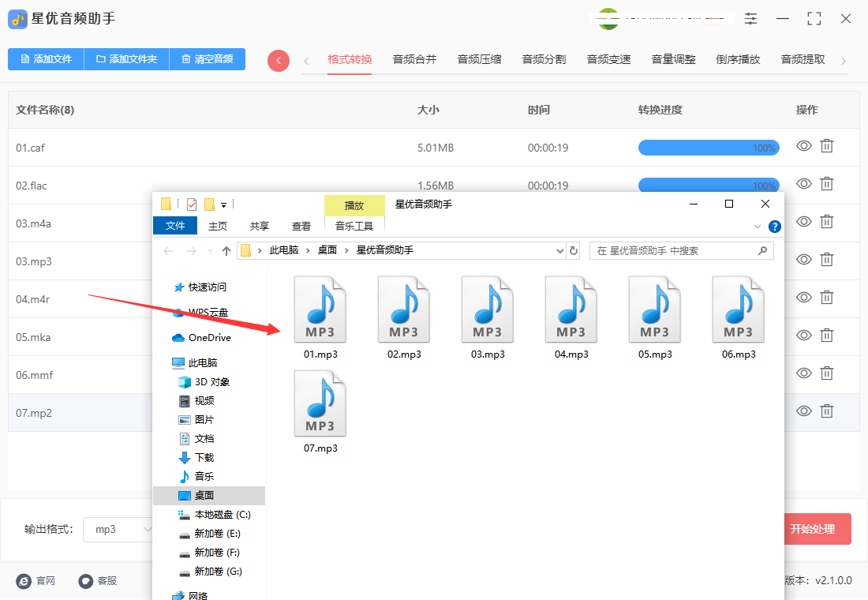Delete 07.mp2 with its trash icon

pyautogui.click(x=826, y=411)
